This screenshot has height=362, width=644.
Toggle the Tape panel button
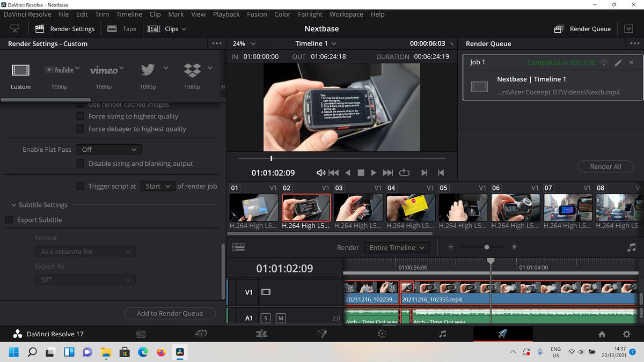(122, 29)
